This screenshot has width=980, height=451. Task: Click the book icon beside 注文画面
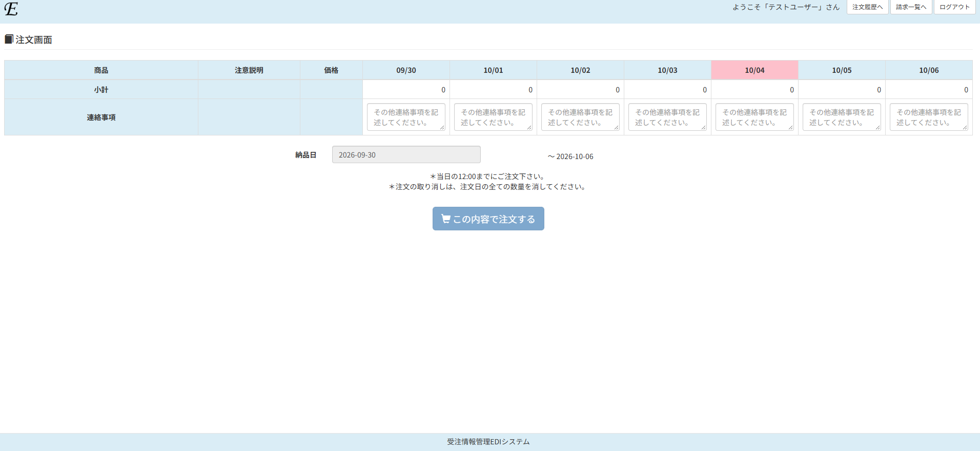tap(9, 39)
